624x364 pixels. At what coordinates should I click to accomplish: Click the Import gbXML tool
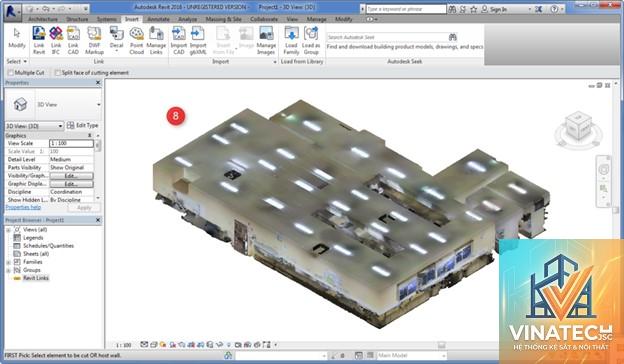198,41
